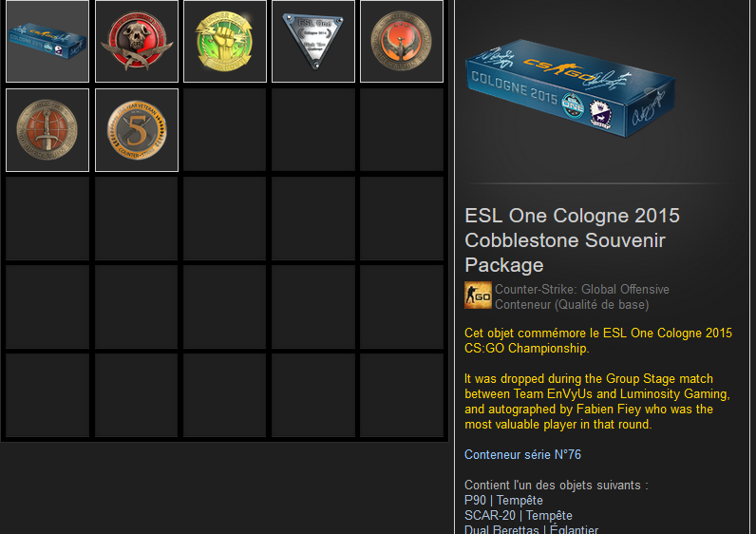The width and height of the screenshot is (756, 534).
Task: Click the yellow Cet objet commémore description
Action: pyautogui.click(x=597, y=340)
